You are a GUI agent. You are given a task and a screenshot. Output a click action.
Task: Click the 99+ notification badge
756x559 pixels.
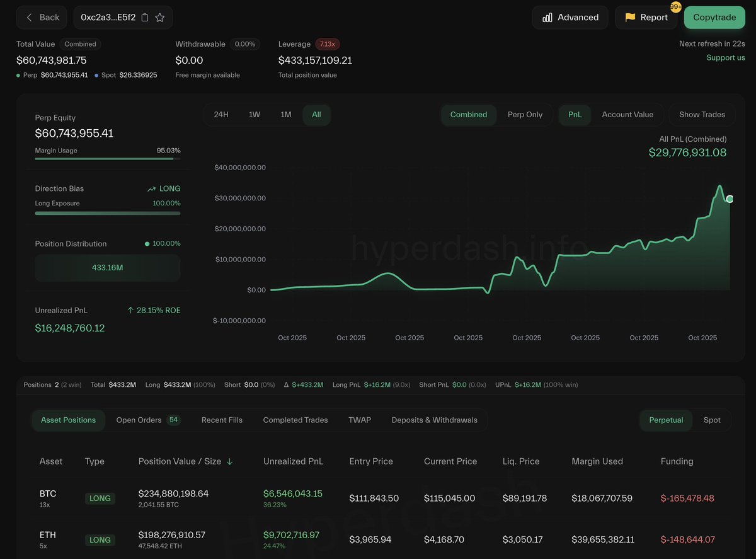(675, 7)
